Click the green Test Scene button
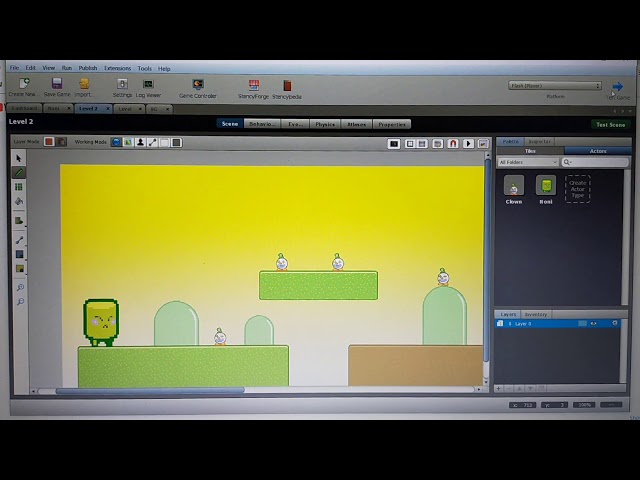 pyautogui.click(x=611, y=124)
